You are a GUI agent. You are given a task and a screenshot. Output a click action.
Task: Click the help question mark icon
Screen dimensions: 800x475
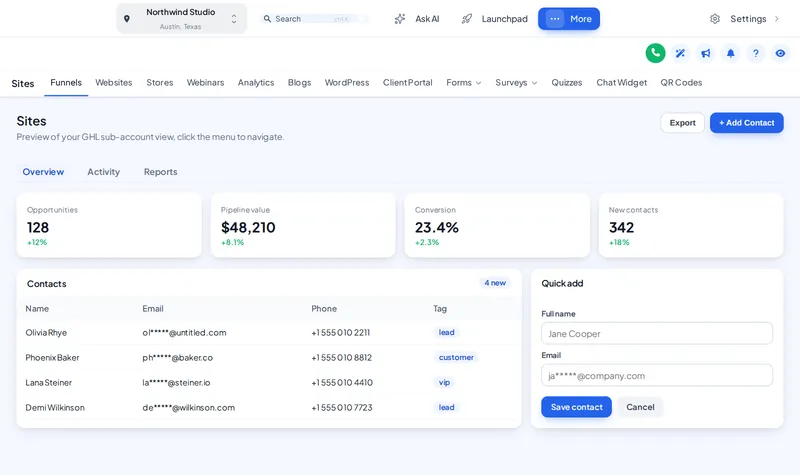(755, 53)
